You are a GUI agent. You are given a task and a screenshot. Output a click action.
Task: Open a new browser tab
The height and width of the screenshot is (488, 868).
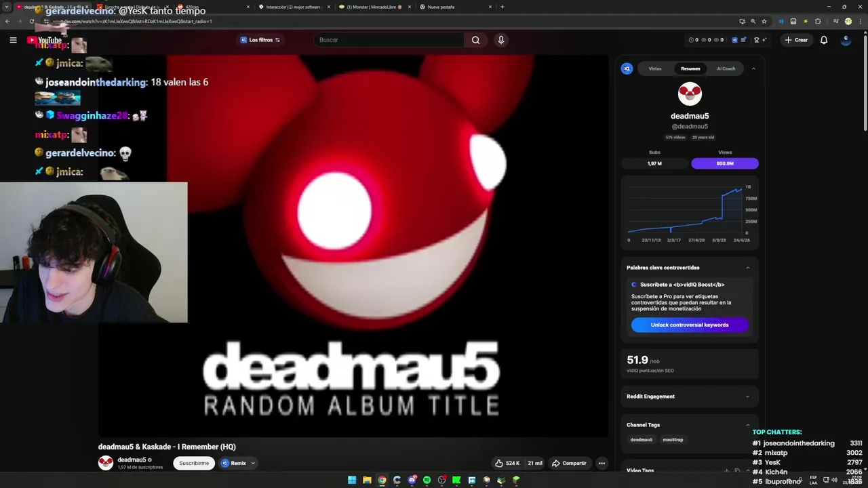(502, 7)
